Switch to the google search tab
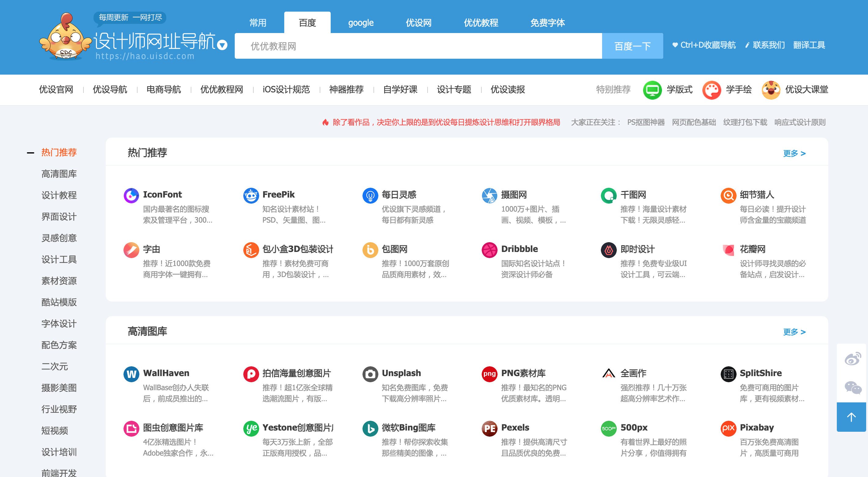This screenshot has height=477, width=868. click(x=361, y=23)
